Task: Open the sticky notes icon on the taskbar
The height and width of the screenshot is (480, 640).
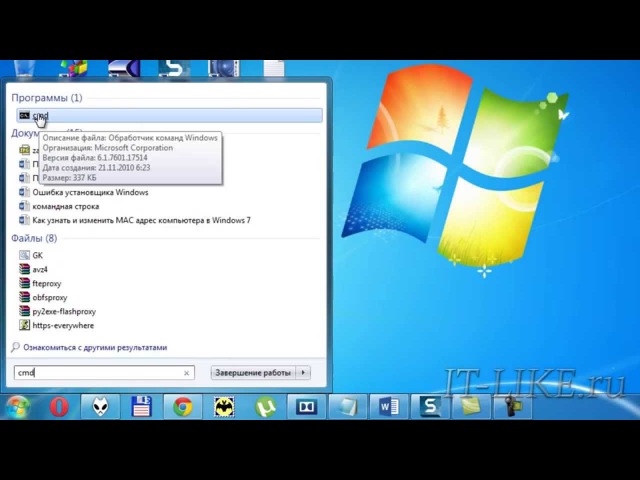Action: (471, 407)
